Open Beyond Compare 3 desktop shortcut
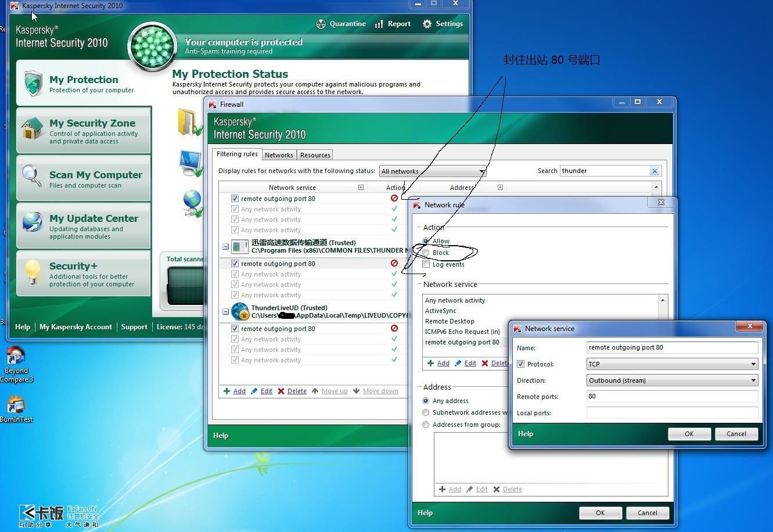Image resolution: width=773 pixels, height=532 pixels. [x=16, y=365]
